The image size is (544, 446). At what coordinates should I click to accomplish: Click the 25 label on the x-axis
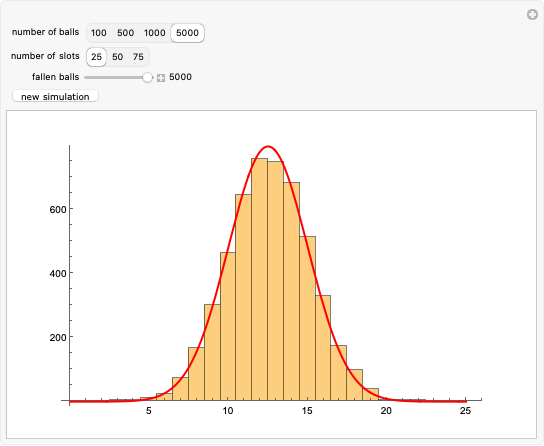point(465,411)
